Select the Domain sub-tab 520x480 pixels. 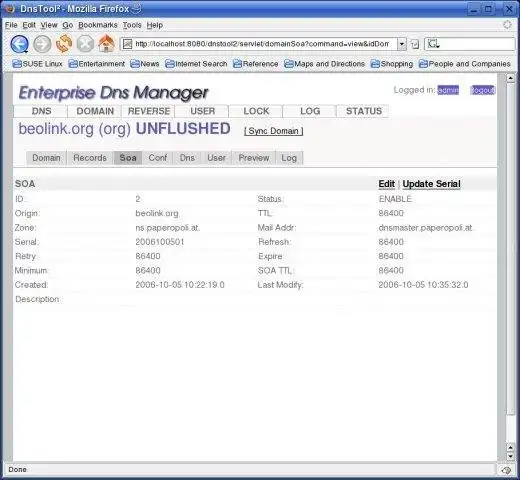coord(46,158)
